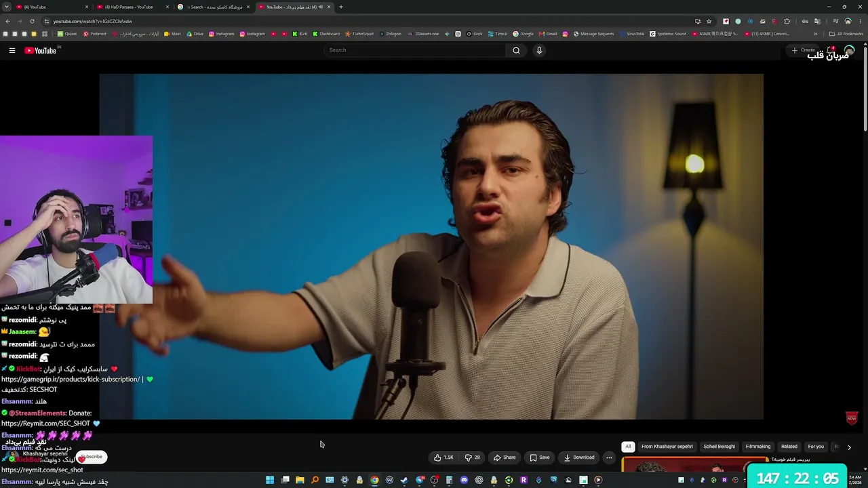This screenshot has height=488, width=868.
Task: Open the Windows Start menu
Action: [x=270, y=480]
